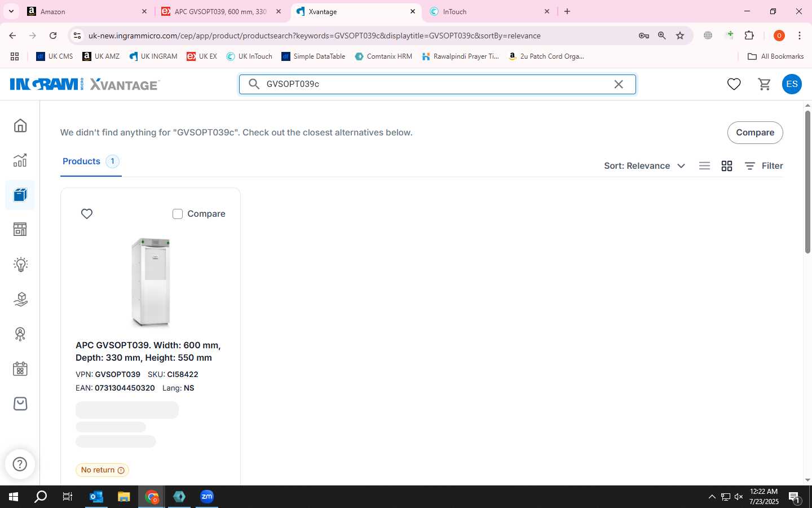
Task: Open the storefront sidebar icon
Action: pyautogui.click(x=20, y=229)
